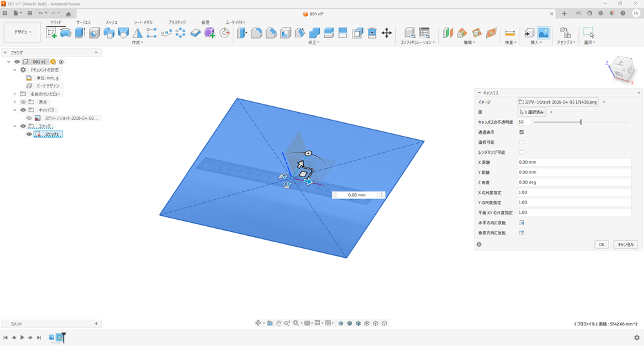Open the コンフィギュレーション dropdown
The image size is (644, 346).
pos(417,43)
